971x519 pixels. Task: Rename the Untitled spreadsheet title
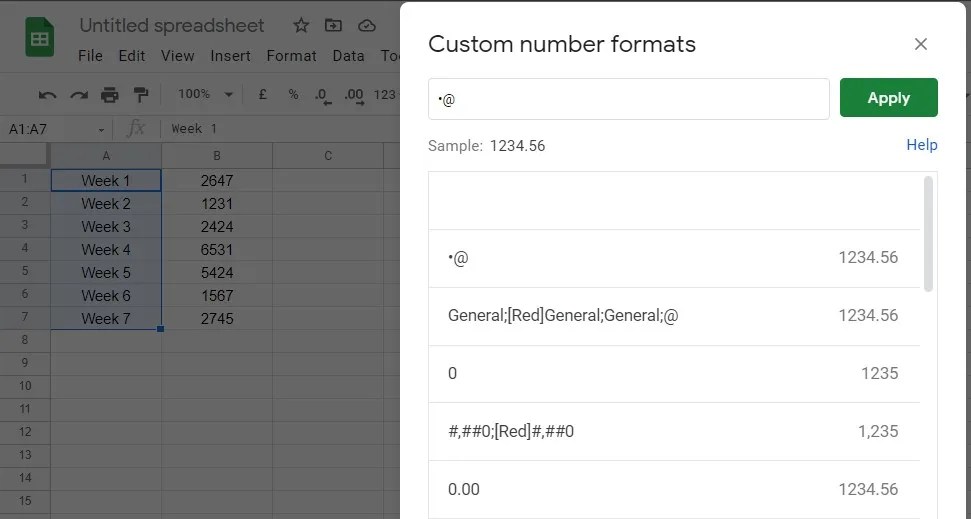click(x=172, y=25)
